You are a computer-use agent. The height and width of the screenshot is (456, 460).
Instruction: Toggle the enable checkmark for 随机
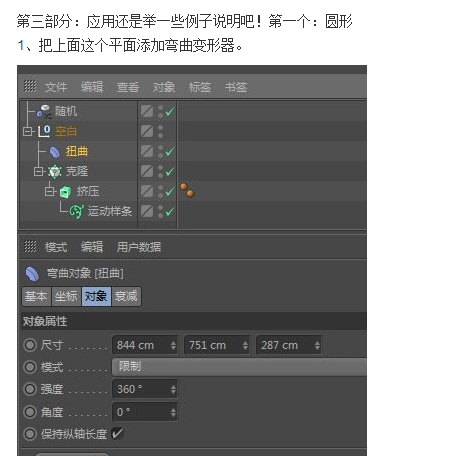click(x=170, y=111)
